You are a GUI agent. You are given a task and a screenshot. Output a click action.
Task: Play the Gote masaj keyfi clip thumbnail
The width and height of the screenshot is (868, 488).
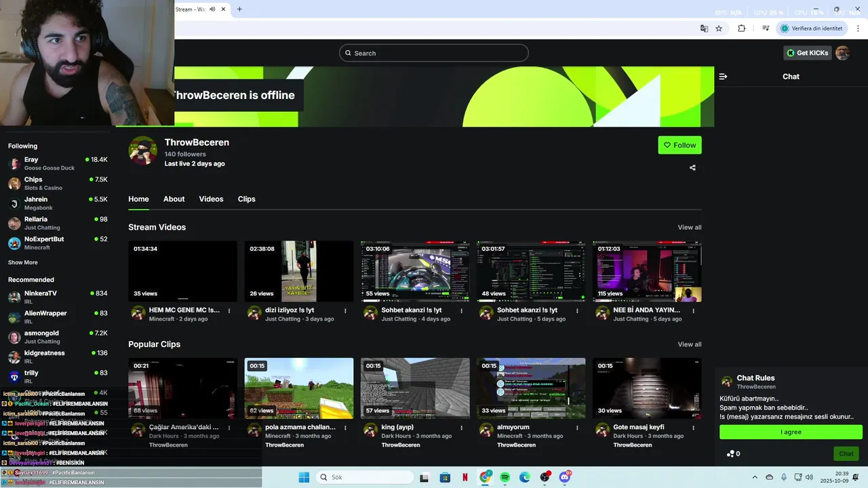pyautogui.click(x=647, y=388)
